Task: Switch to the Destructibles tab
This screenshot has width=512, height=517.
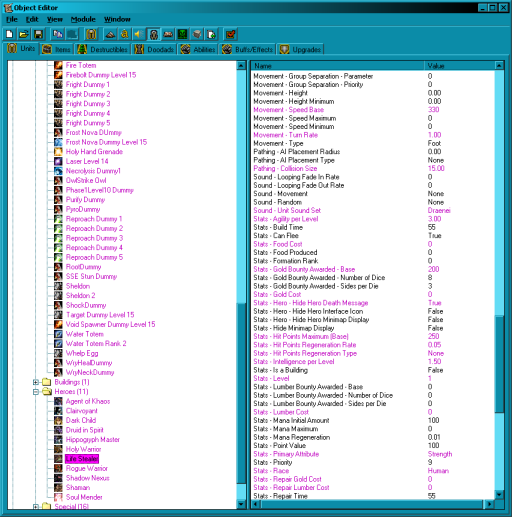Action: (102, 50)
